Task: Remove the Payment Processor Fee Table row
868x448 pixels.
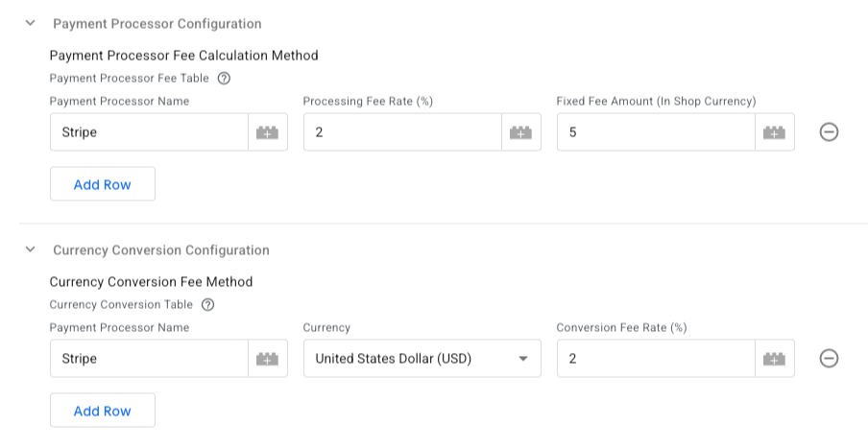Action: click(830, 132)
